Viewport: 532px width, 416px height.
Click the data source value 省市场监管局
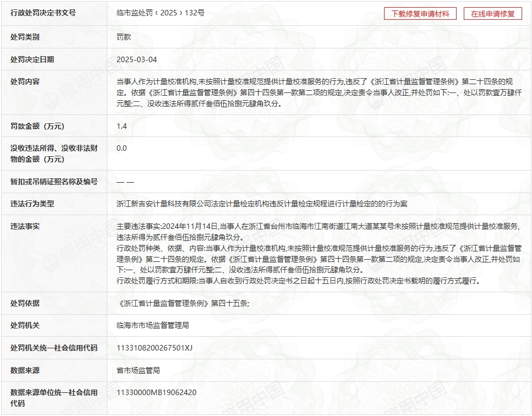(138, 370)
